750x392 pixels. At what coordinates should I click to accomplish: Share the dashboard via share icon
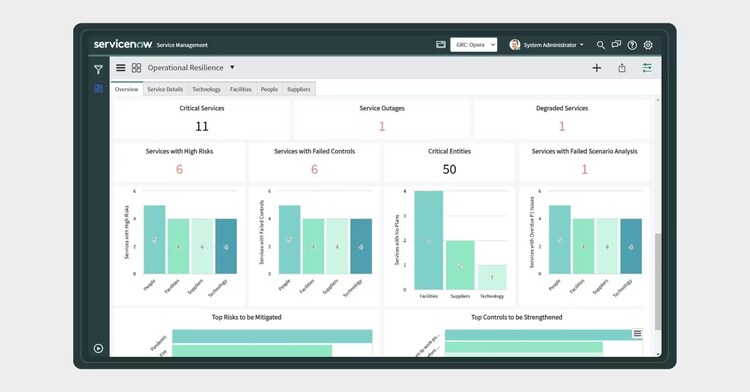point(622,68)
